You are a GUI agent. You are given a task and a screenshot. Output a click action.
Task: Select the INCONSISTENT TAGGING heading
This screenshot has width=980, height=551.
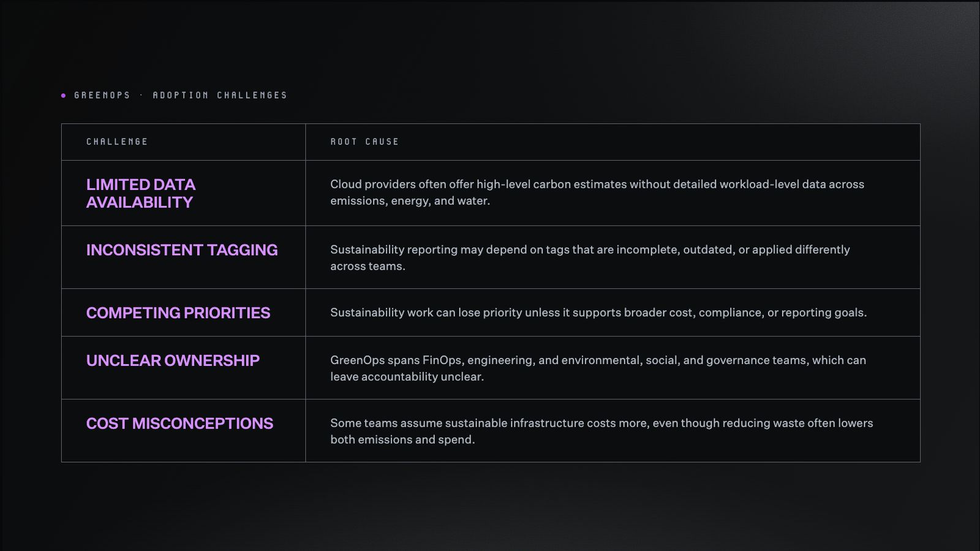click(182, 250)
